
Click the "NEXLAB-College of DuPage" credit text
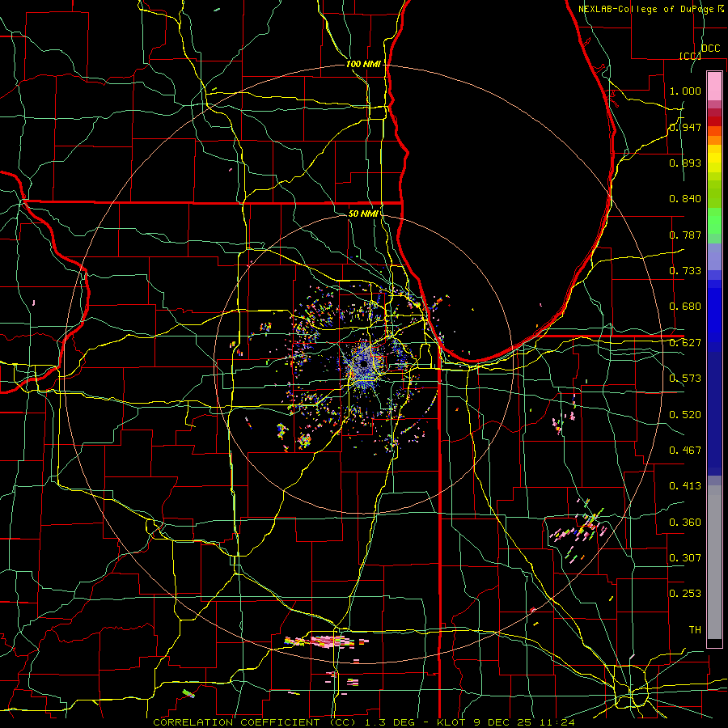click(647, 9)
